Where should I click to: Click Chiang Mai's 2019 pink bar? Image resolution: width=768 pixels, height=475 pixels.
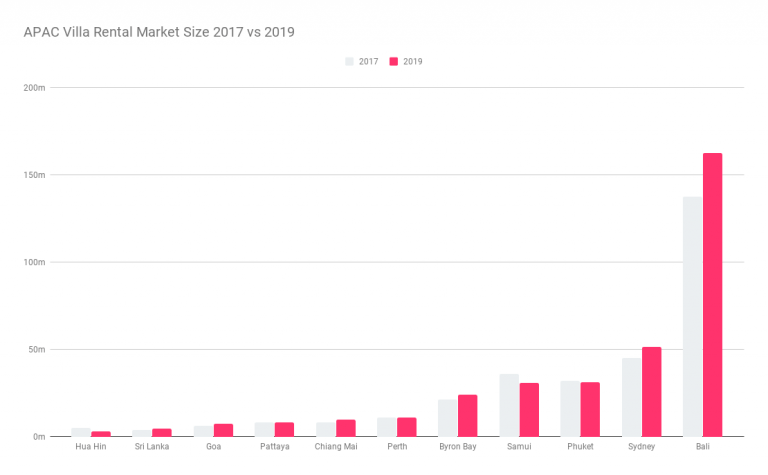(x=346, y=428)
